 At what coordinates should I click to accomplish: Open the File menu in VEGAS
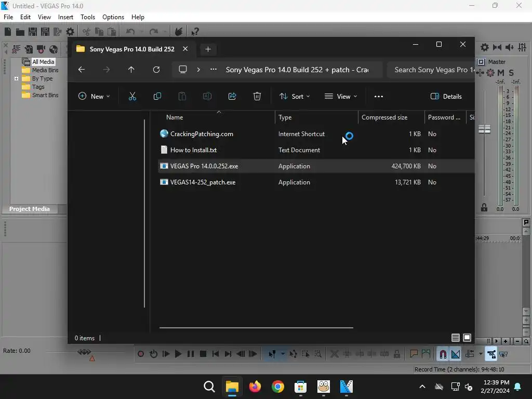[8, 17]
